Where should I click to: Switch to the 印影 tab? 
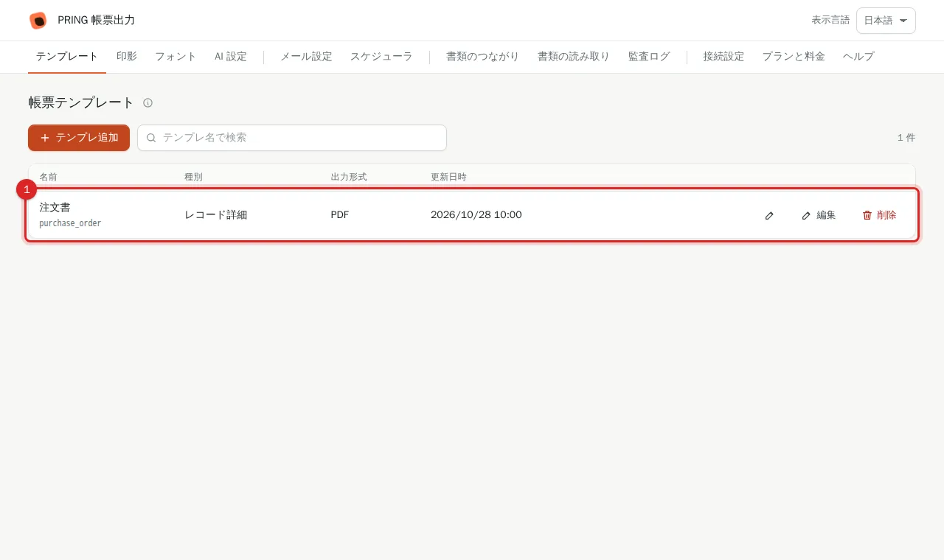[x=127, y=57]
